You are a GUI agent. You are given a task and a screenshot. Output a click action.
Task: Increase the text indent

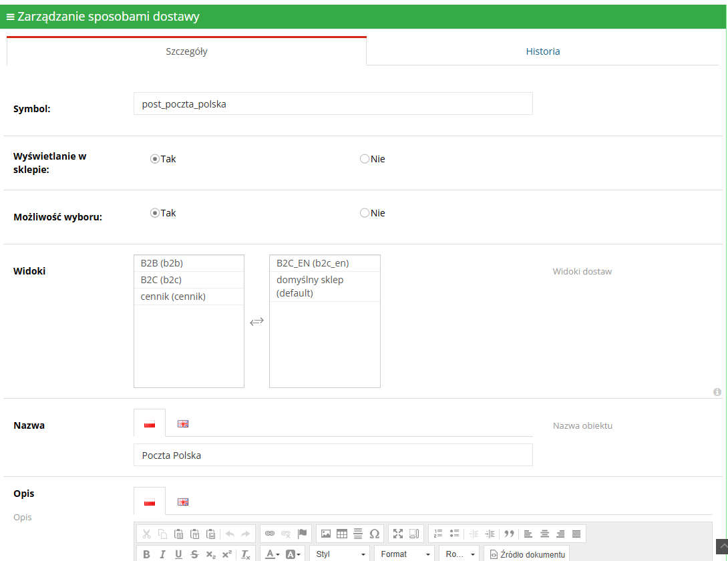pos(490,534)
